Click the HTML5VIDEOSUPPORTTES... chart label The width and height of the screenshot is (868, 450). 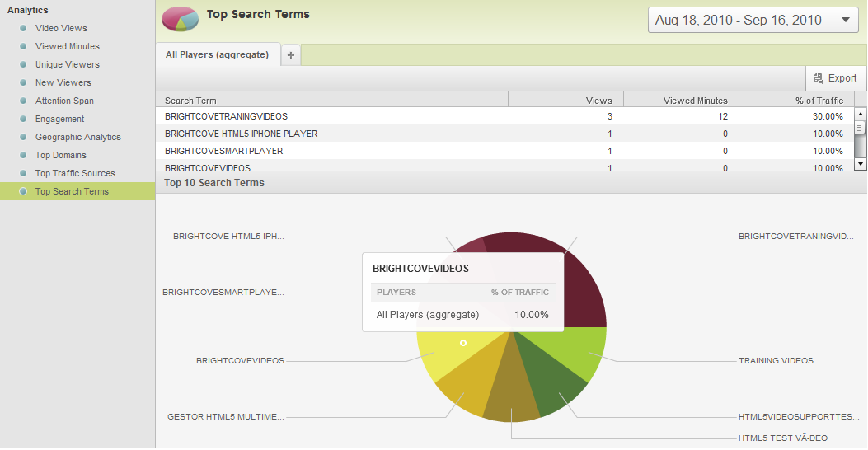799,417
